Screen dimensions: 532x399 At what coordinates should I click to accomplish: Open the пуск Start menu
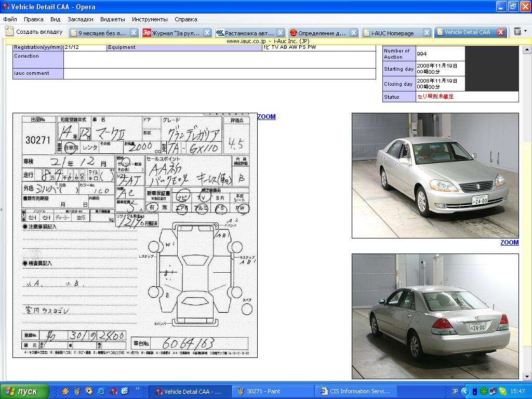click(x=24, y=391)
